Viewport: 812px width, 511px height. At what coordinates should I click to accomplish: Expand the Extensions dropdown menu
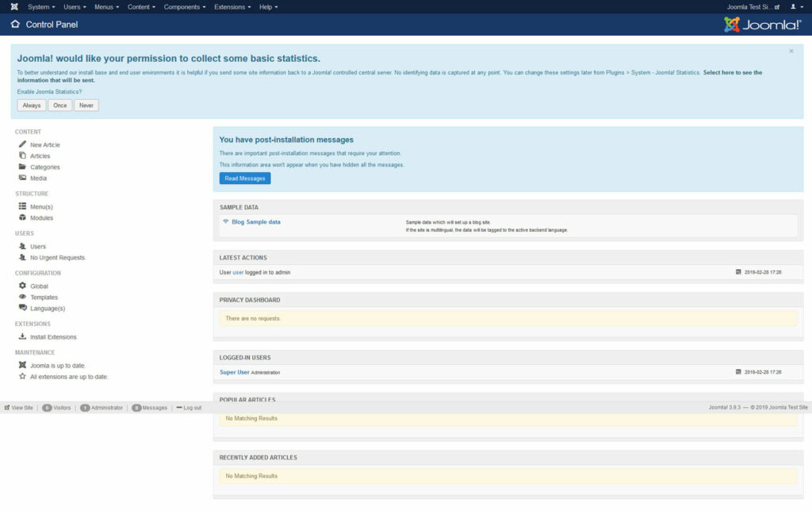(232, 6)
